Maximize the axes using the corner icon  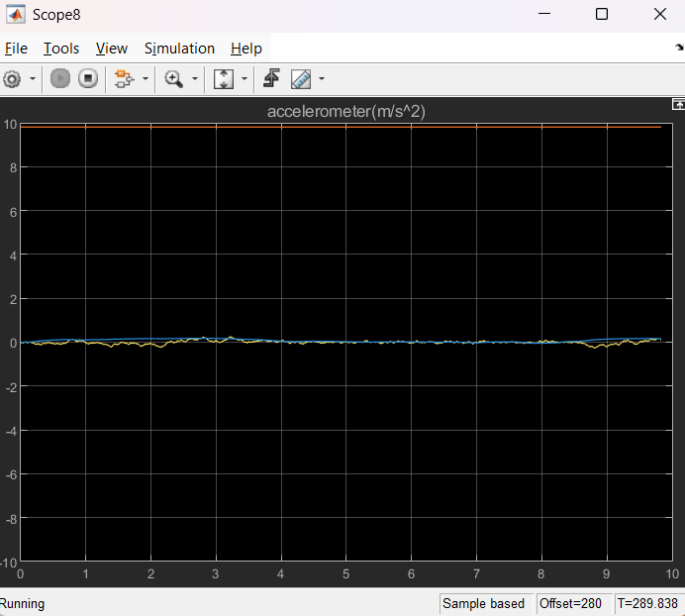tap(678, 103)
